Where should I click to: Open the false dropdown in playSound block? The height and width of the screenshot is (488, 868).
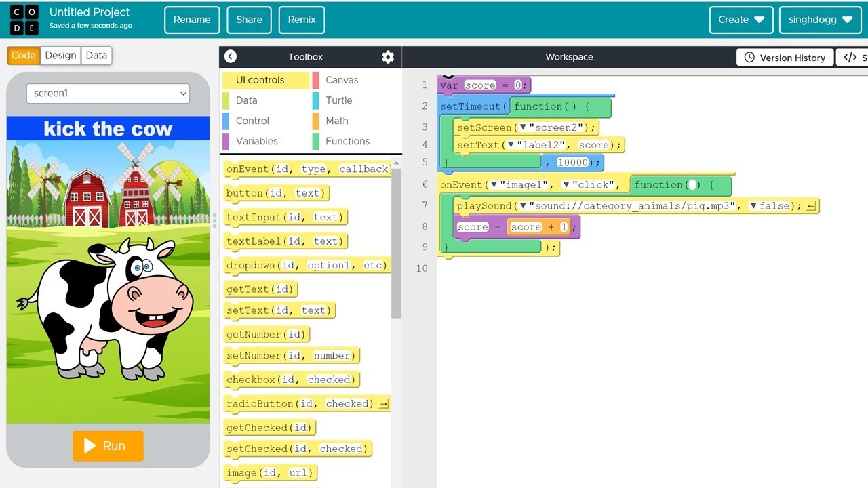pyautogui.click(x=753, y=206)
